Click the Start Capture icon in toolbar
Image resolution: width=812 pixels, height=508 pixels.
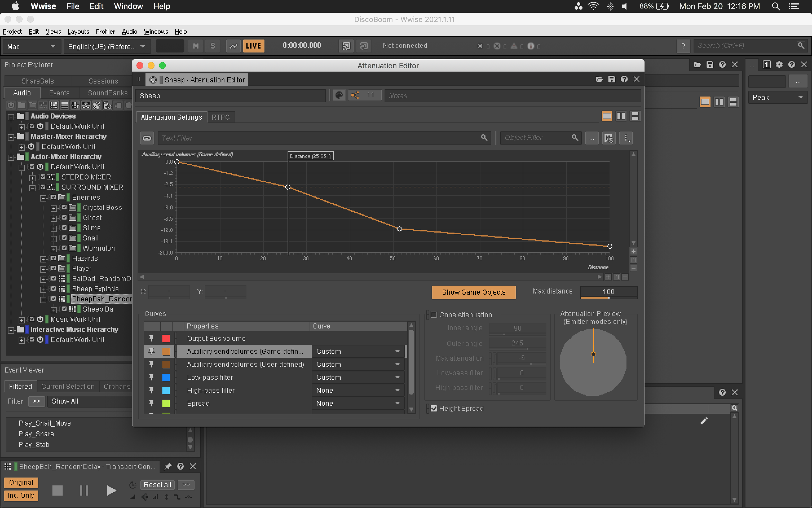click(x=233, y=46)
